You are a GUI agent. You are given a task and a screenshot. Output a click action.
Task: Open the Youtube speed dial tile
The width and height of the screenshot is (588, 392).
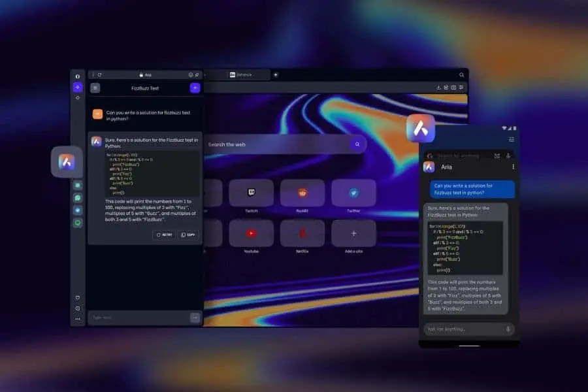pos(252,233)
